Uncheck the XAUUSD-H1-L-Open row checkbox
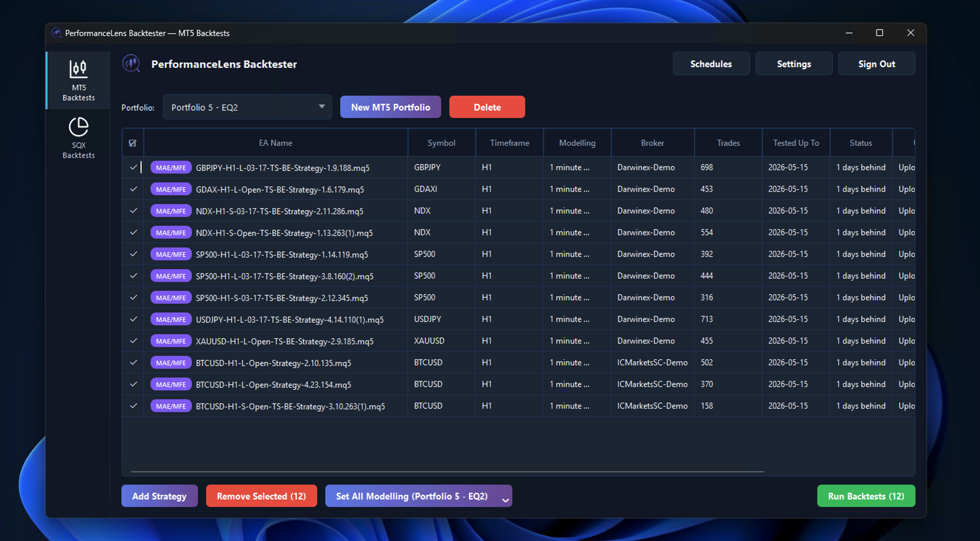Image resolution: width=980 pixels, height=541 pixels. [x=133, y=341]
